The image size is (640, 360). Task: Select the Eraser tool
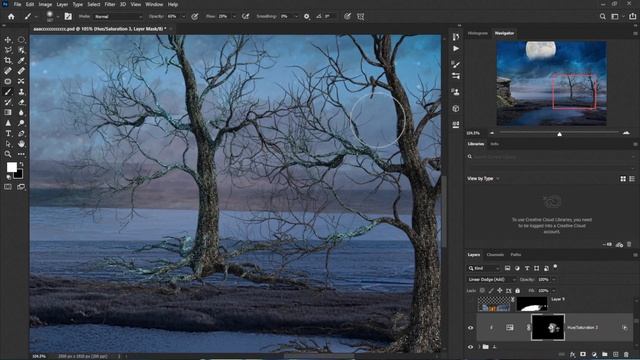coord(21,102)
